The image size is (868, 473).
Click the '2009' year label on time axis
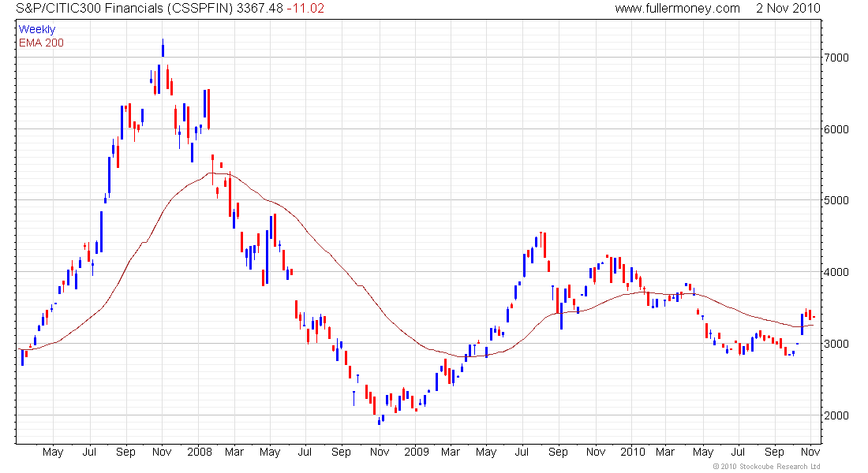[x=417, y=452]
